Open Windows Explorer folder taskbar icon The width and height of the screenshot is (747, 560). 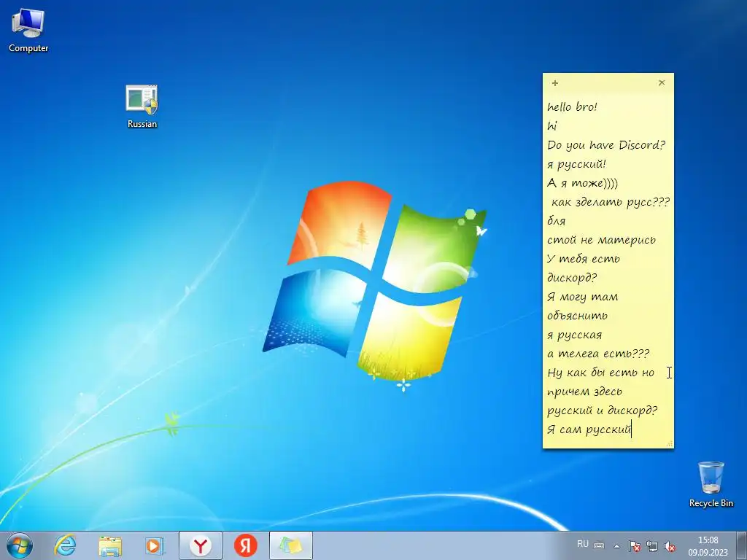pos(110,545)
